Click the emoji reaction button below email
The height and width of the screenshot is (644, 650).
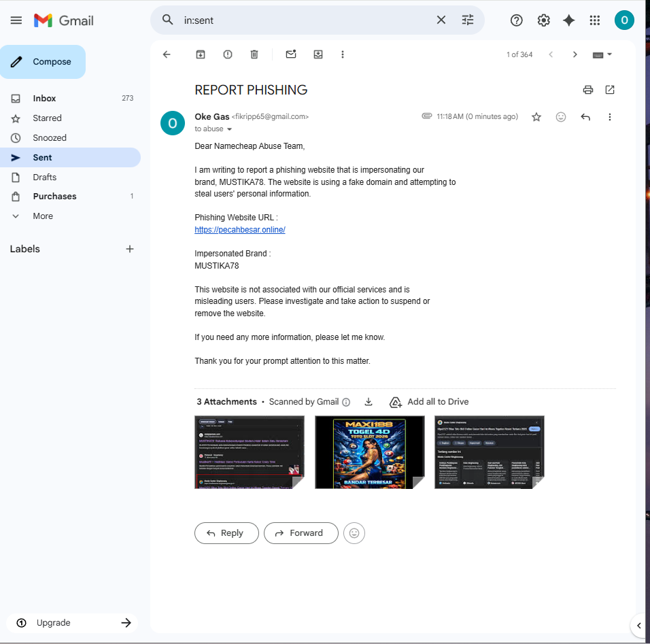coord(354,533)
